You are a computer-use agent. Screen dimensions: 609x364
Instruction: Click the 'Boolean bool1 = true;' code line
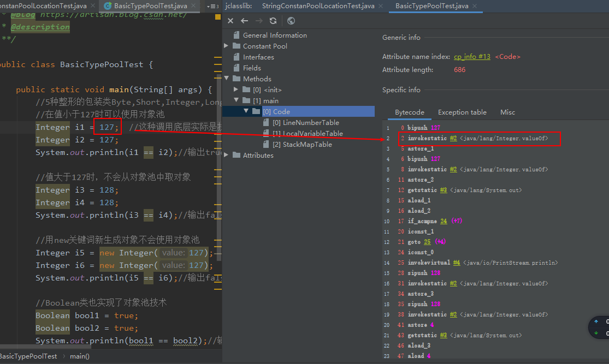click(87, 315)
